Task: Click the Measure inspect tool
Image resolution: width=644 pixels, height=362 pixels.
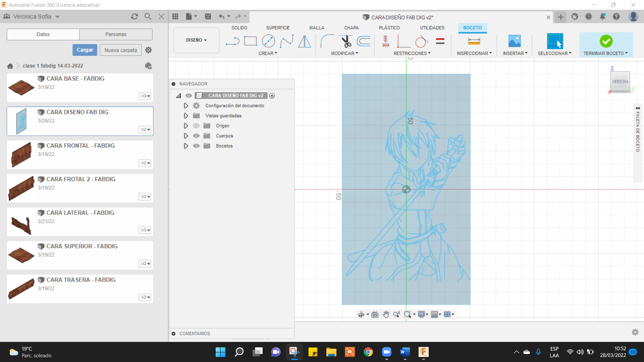Action: click(474, 41)
